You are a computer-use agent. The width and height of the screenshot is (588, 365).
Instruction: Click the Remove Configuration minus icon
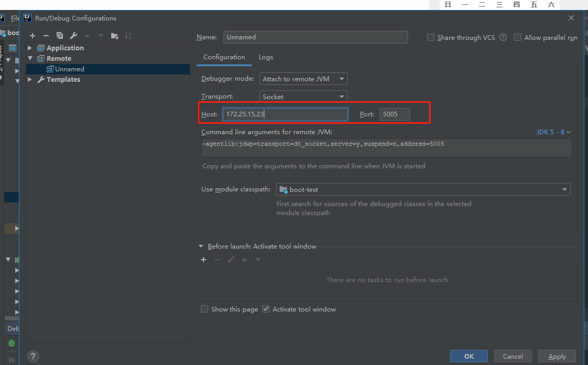tap(46, 36)
